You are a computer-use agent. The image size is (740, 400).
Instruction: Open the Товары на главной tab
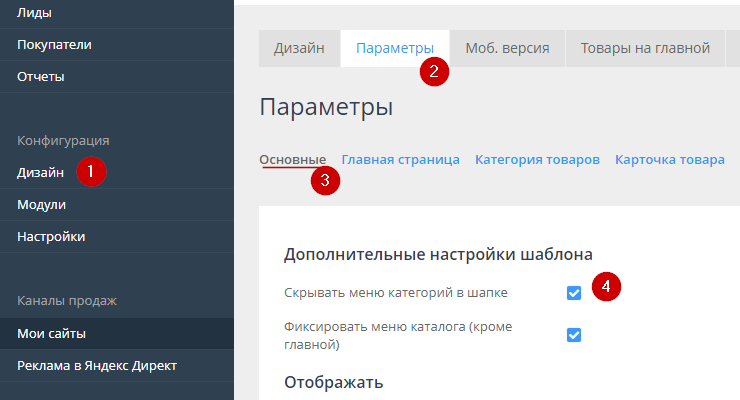[x=645, y=48]
